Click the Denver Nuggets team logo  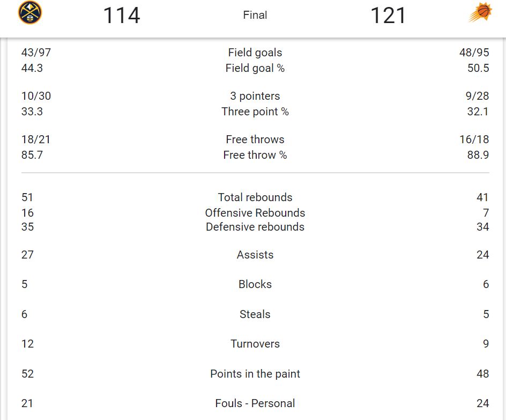click(x=30, y=13)
